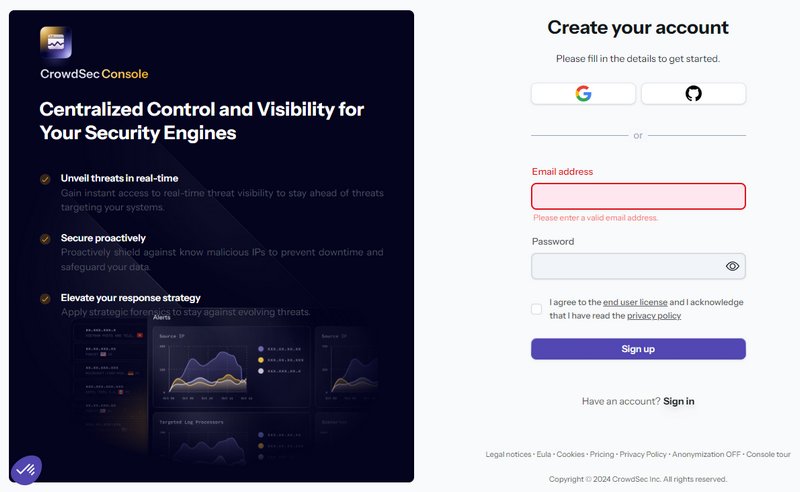
Task: Show password using the eye icon
Action: pyautogui.click(x=732, y=266)
